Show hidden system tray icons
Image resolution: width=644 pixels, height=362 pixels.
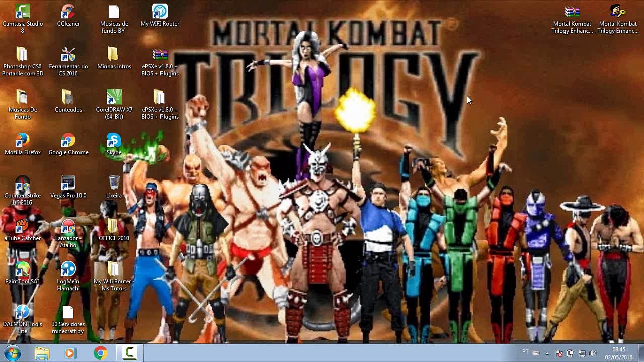[547, 353]
